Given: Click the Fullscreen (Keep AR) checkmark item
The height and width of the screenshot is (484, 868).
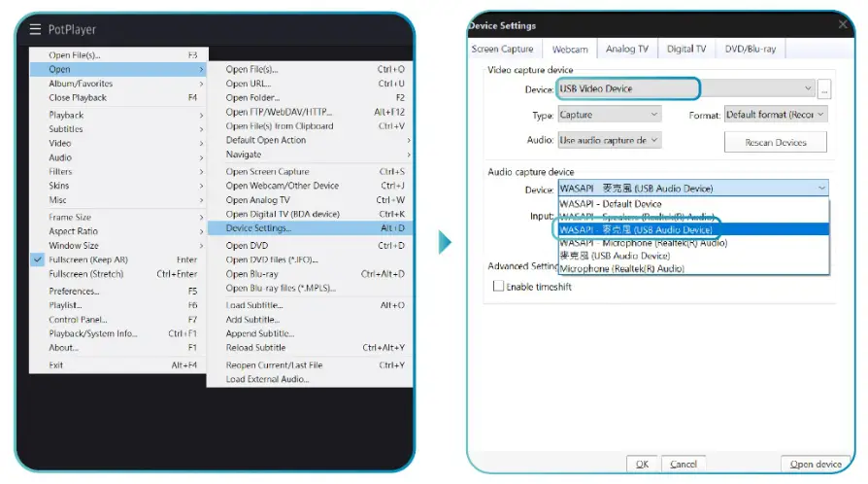Looking at the screenshot, I should tap(118, 259).
